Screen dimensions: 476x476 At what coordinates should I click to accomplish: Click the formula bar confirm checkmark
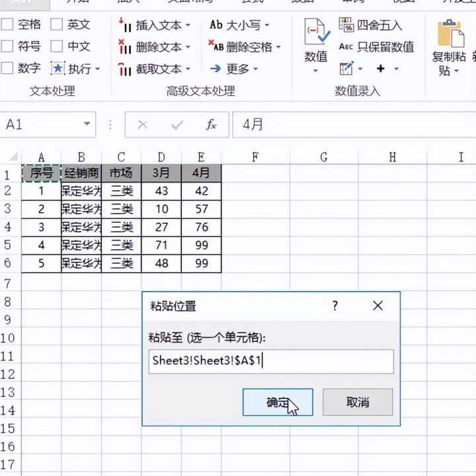coord(177,125)
